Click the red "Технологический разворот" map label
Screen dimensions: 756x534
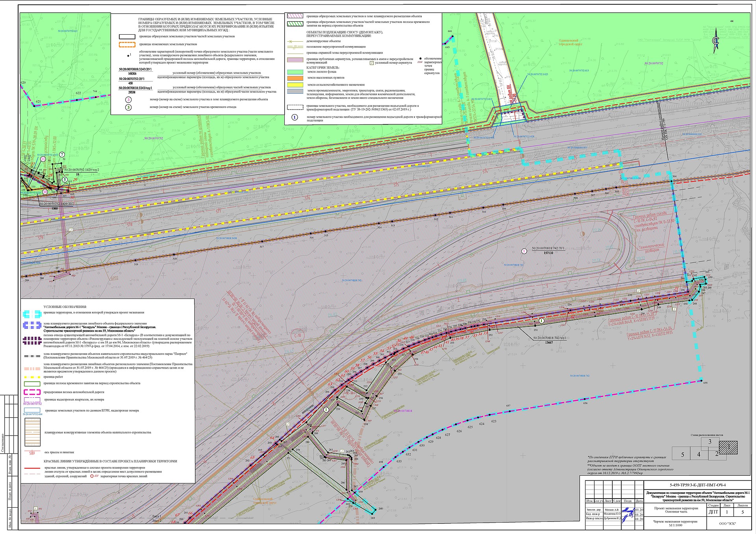pyautogui.click(x=651, y=247)
